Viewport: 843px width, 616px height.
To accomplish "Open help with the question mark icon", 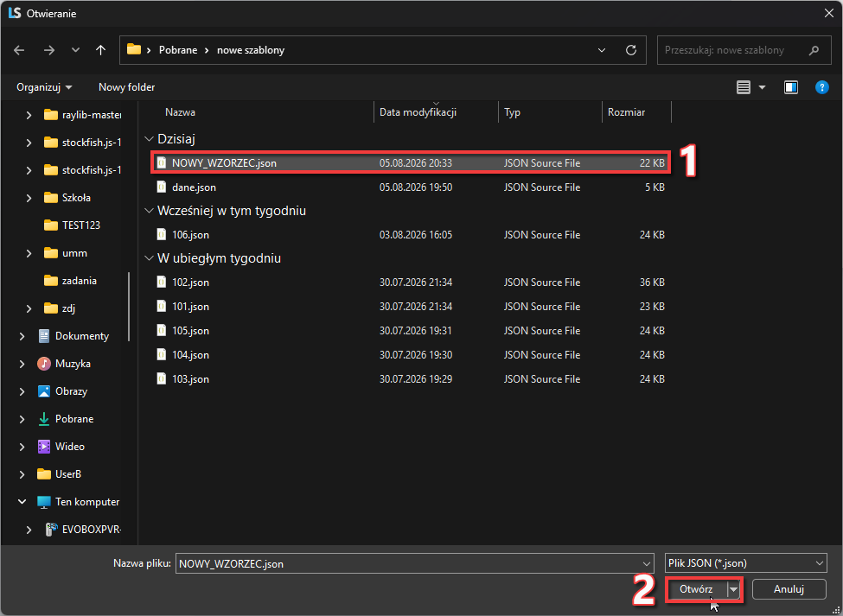I will tap(822, 87).
